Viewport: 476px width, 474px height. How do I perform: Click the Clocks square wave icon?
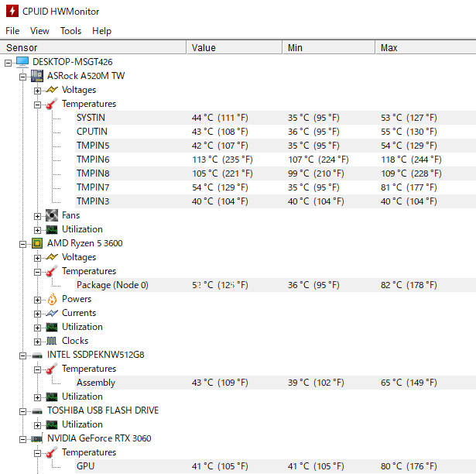(52, 341)
